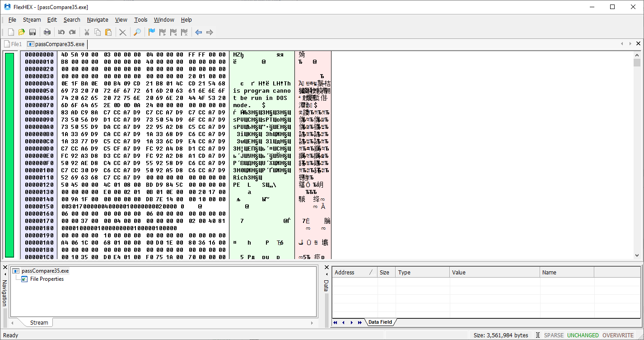Open the tab list dropdown arrow at top right
The width and height of the screenshot is (644, 340).
coord(630,44)
